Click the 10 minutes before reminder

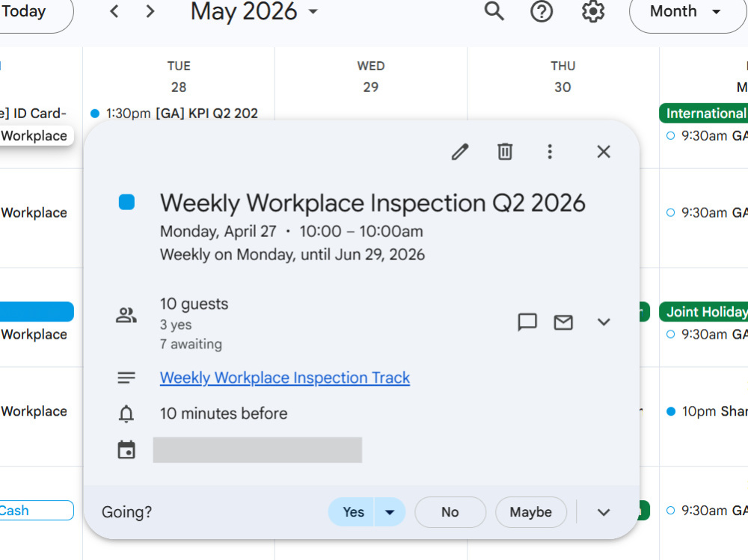224,413
